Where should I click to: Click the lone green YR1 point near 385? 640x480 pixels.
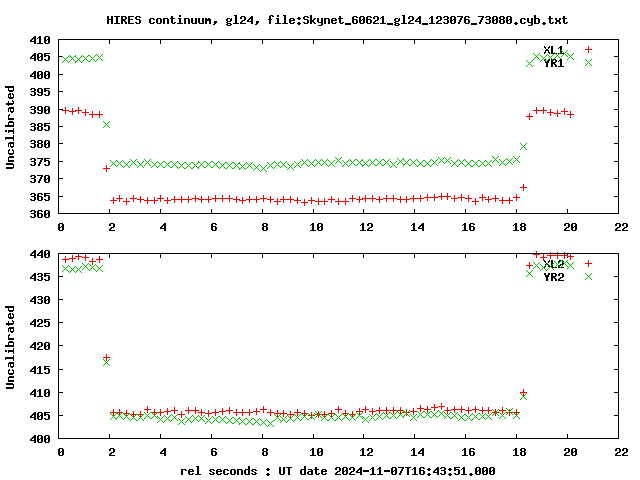(x=107, y=124)
